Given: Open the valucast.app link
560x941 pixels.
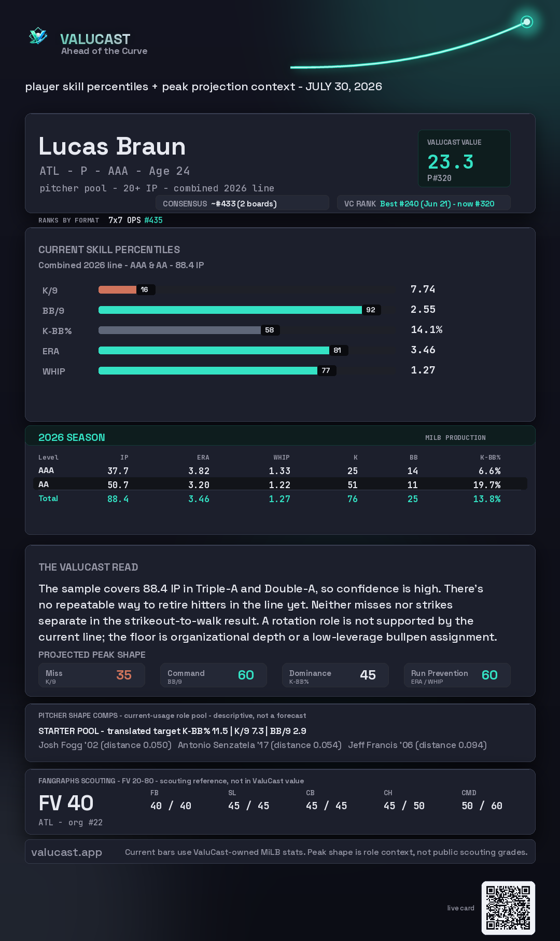Looking at the screenshot, I should (66, 852).
